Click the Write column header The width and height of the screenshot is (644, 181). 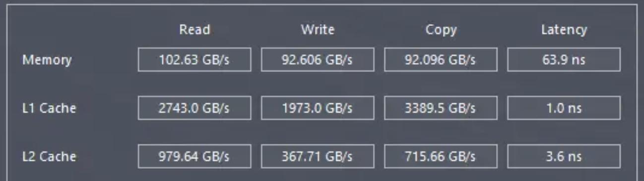coord(318,29)
